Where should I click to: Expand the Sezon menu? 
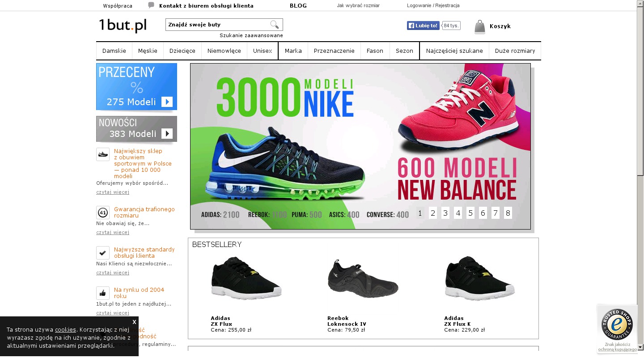(404, 51)
